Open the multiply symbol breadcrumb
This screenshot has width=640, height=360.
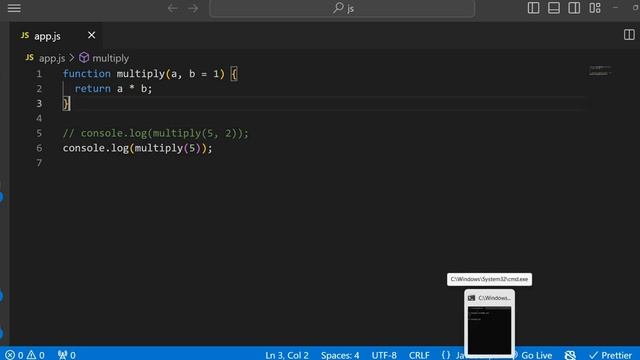click(110, 58)
